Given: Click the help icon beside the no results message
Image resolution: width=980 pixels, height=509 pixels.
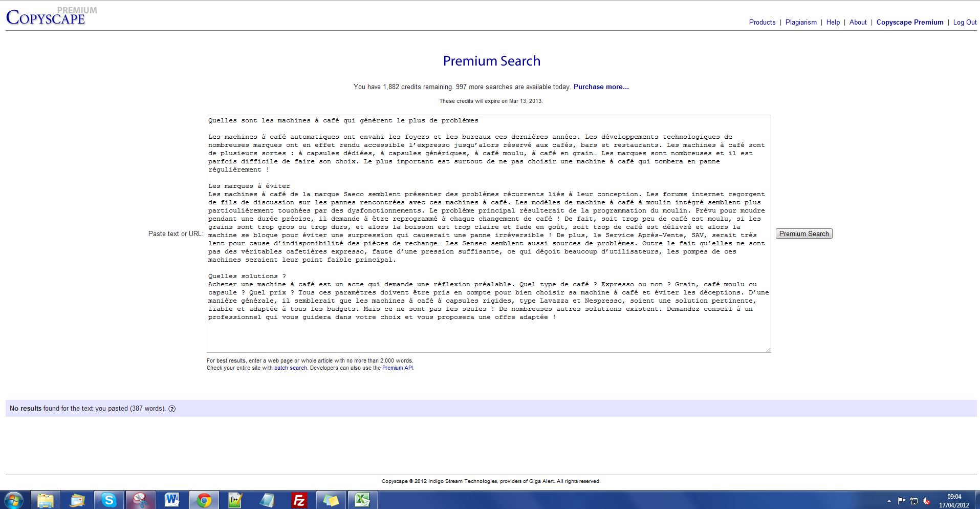Looking at the screenshot, I should (x=172, y=409).
